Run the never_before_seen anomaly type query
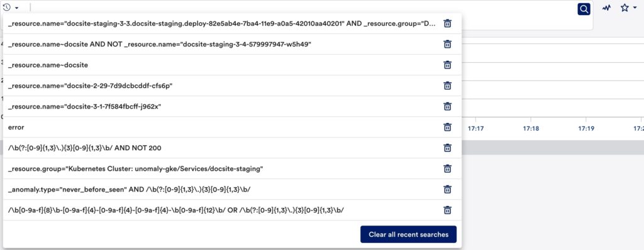 click(130, 189)
